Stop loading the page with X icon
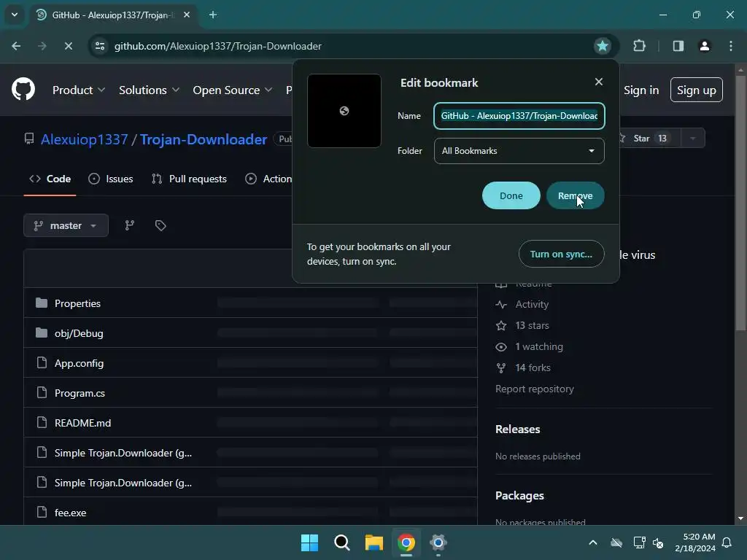This screenshot has height=560, width=747. tap(68, 46)
